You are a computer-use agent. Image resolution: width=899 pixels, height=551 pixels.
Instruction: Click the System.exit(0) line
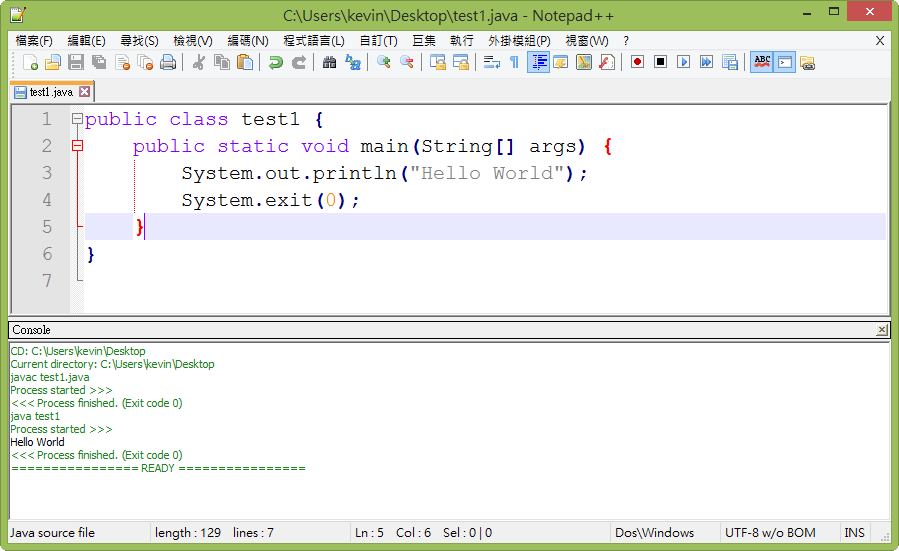(271, 200)
